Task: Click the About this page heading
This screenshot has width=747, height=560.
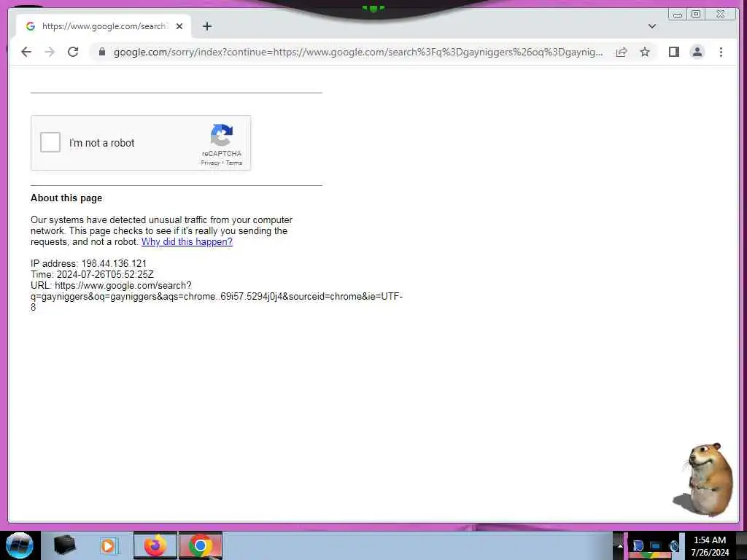Action: point(66,198)
